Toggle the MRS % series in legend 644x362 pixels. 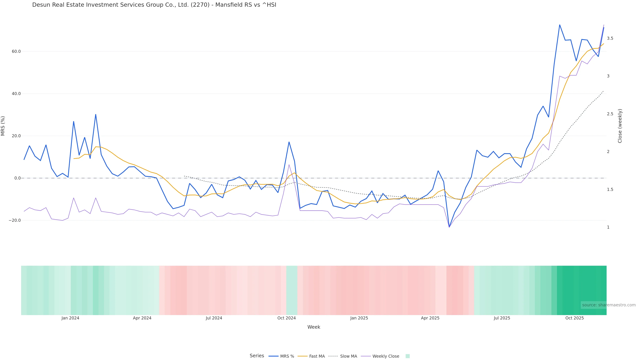(287, 356)
